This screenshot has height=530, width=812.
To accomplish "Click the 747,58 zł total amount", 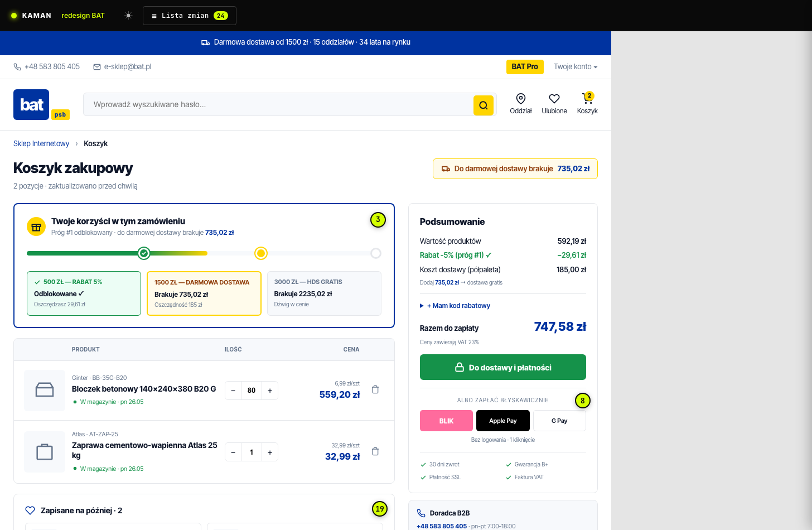I will [x=560, y=327].
